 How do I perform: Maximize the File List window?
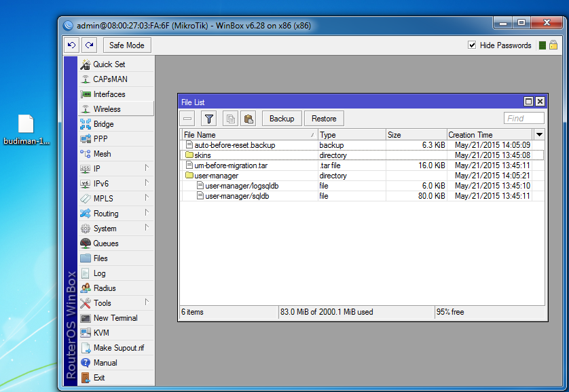tap(528, 102)
